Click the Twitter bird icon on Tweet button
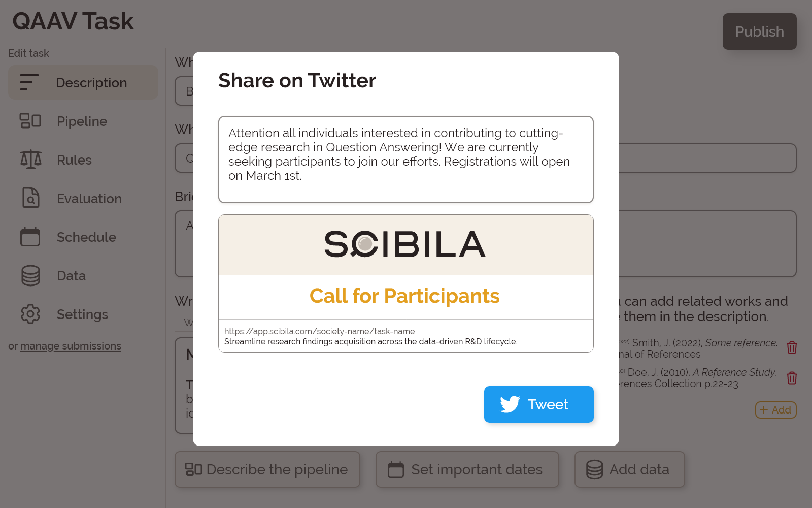Screen dimensions: 812x508 tap(511, 404)
